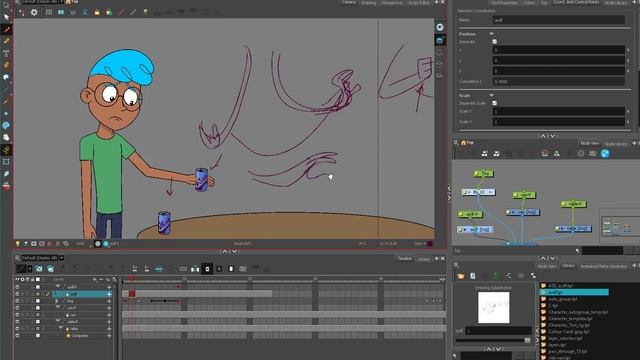Viewport: 640px width, 360px height.
Task: Select the Composite layer in timeline
Action: [x=80, y=336]
